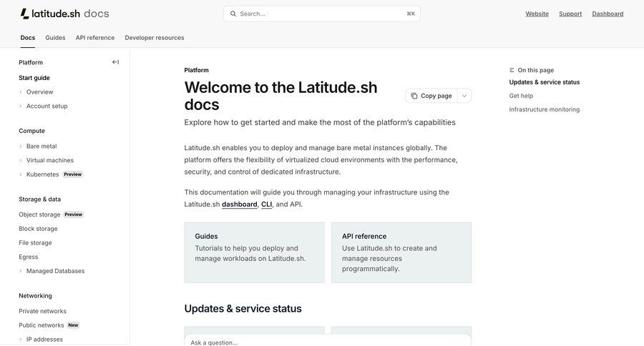644x346 pixels.
Task: Expand the IP addresses chevron
Action: click(21, 340)
